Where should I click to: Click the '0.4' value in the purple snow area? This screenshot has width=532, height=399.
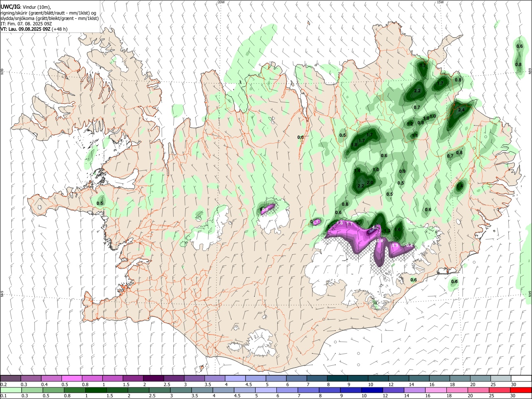(x=409, y=246)
